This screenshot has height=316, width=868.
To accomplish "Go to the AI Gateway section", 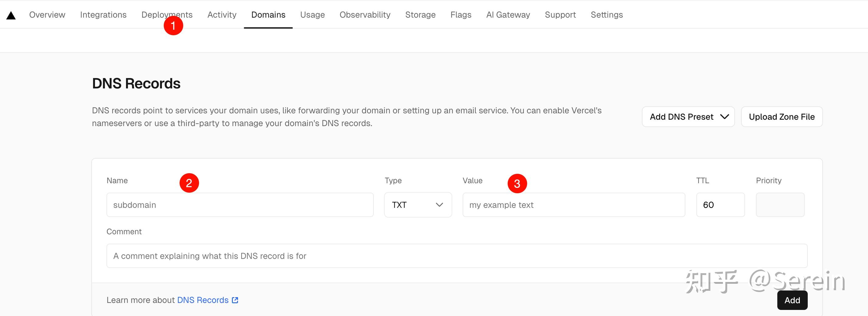I will (x=508, y=15).
